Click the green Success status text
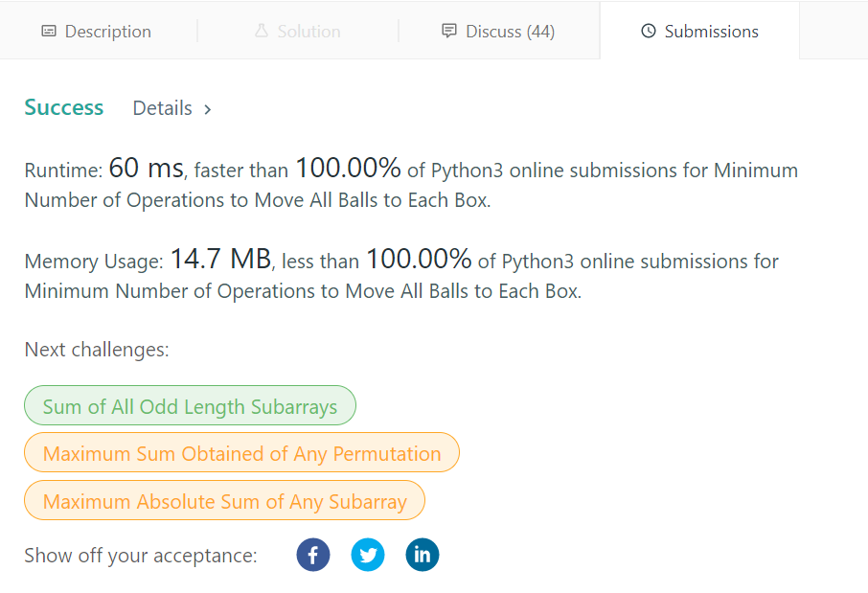868x593 pixels. [x=64, y=107]
